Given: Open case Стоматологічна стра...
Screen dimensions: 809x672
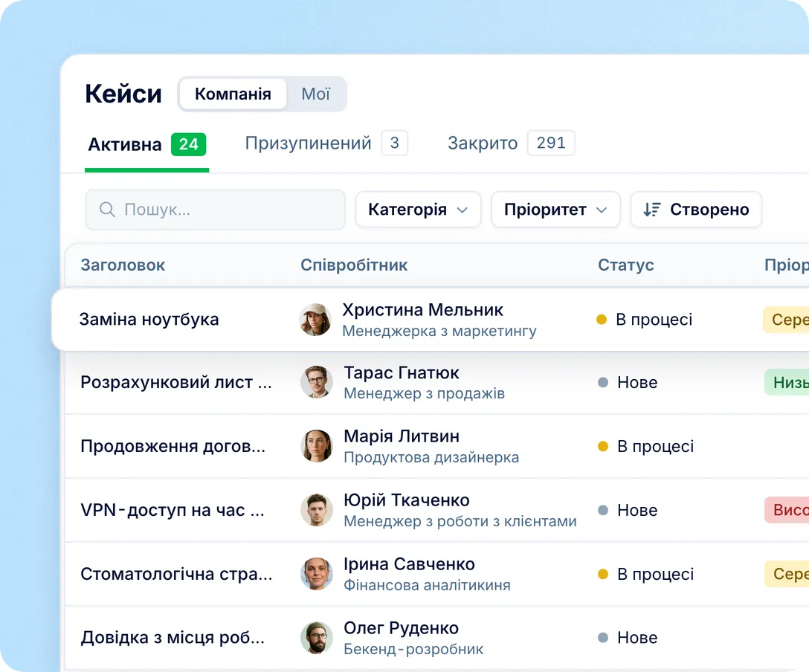Looking at the screenshot, I should 176,573.
